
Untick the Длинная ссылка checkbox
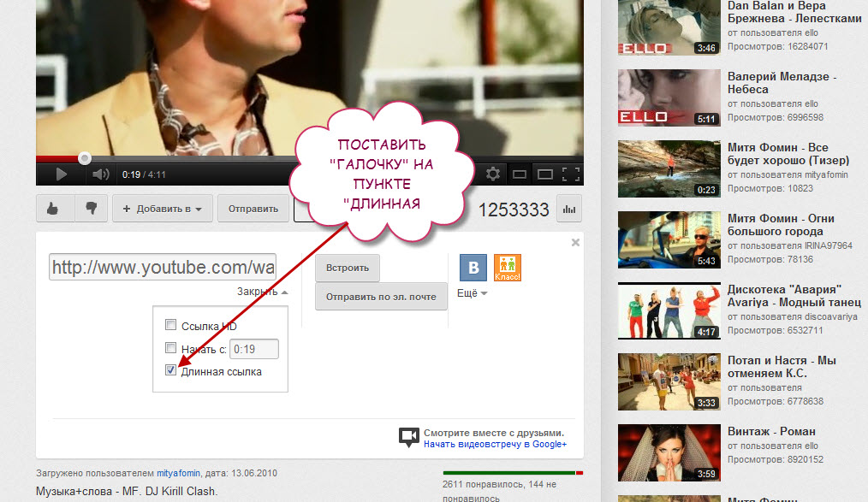coord(170,370)
